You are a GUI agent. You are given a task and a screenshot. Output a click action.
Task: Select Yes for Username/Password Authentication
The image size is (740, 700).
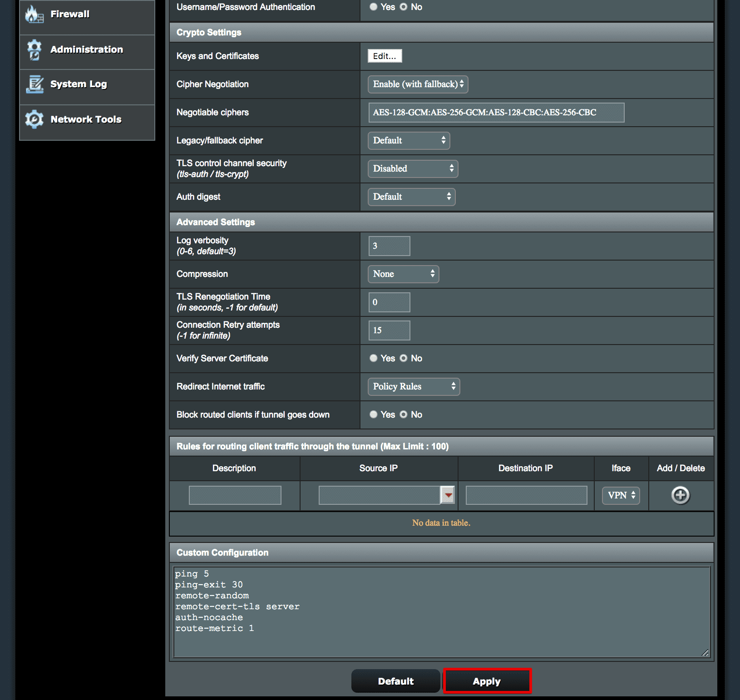click(374, 7)
